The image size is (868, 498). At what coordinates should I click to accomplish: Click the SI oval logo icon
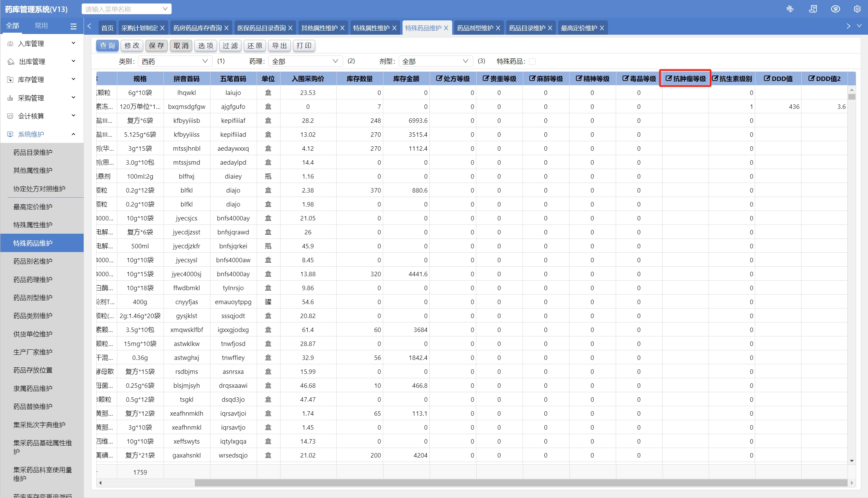pos(835,9)
